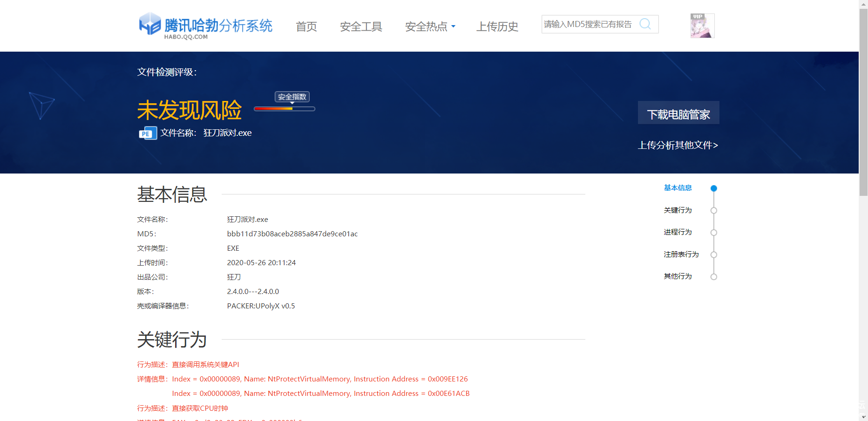Jump to 基本信息 section anchor
The width and height of the screenshot is (868, 421).
coord(678,188)
